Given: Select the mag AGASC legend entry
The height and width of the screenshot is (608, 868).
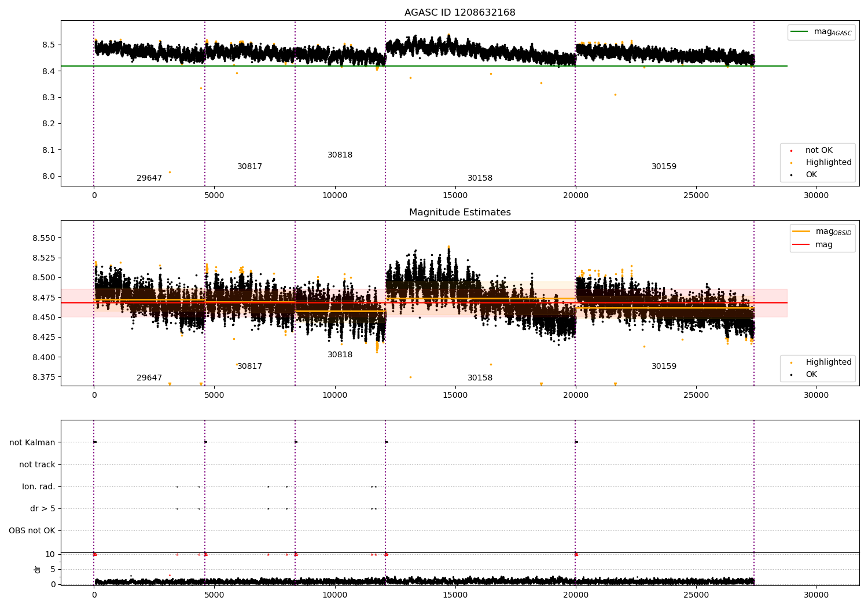Looking at the screenshot, I should tap(821, 32).
